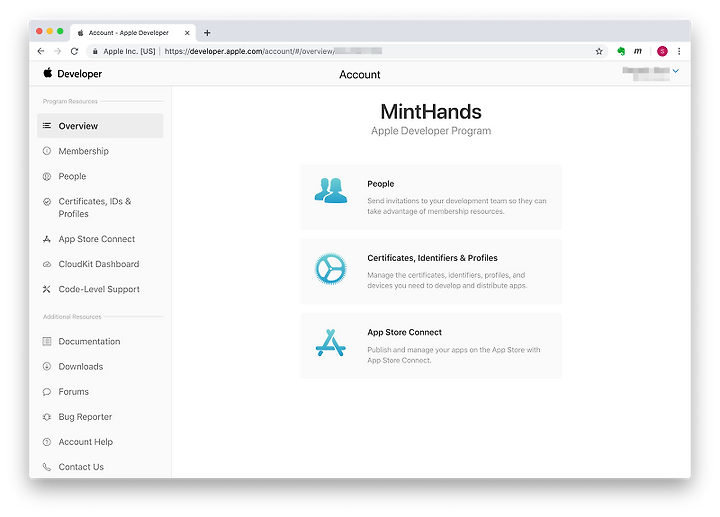Click Contact Us link
This screenshot has width=720, height=517.
(x=81, y=467)
